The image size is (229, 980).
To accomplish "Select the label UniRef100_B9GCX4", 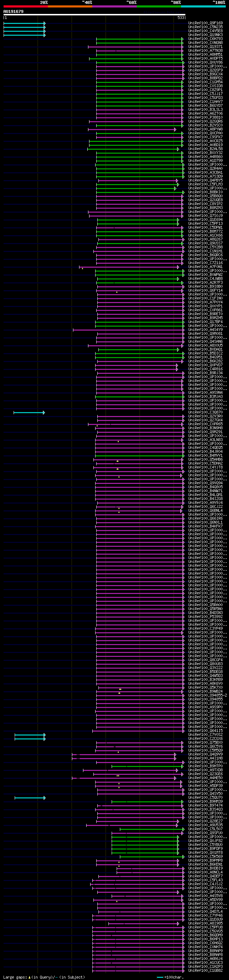I will 205,74.
